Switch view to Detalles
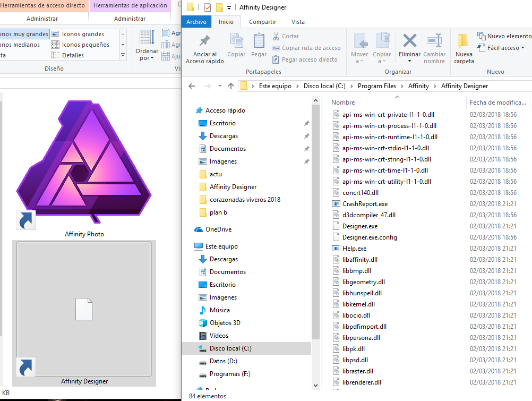This screenshot has height=401, width=532. pos(72,55)
